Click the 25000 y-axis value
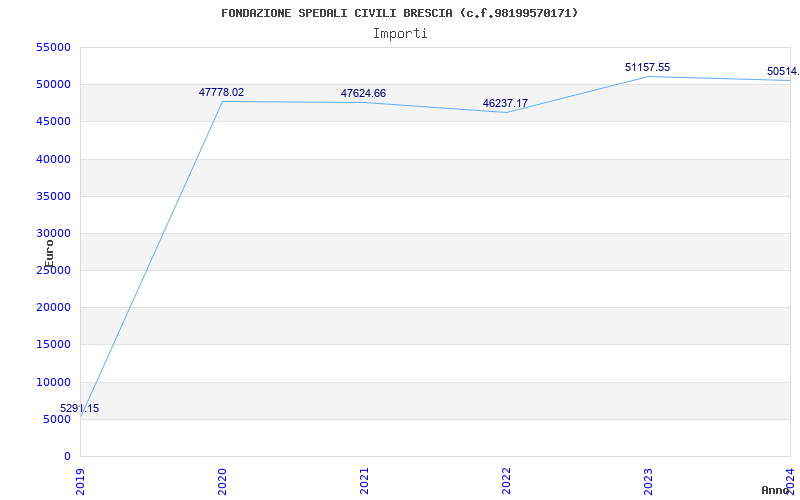This screenshot has height=500, width=800. [x=54, y=270]
